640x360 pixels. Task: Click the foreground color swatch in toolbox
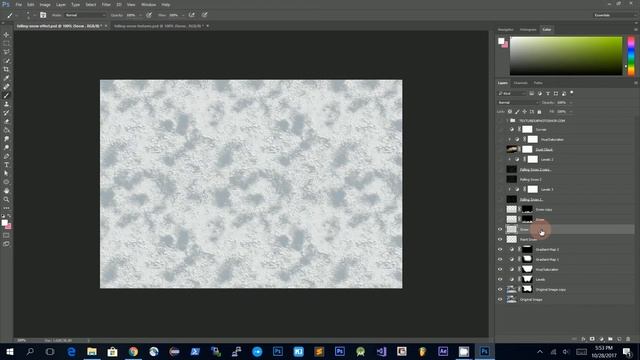(x=4, y=223)
